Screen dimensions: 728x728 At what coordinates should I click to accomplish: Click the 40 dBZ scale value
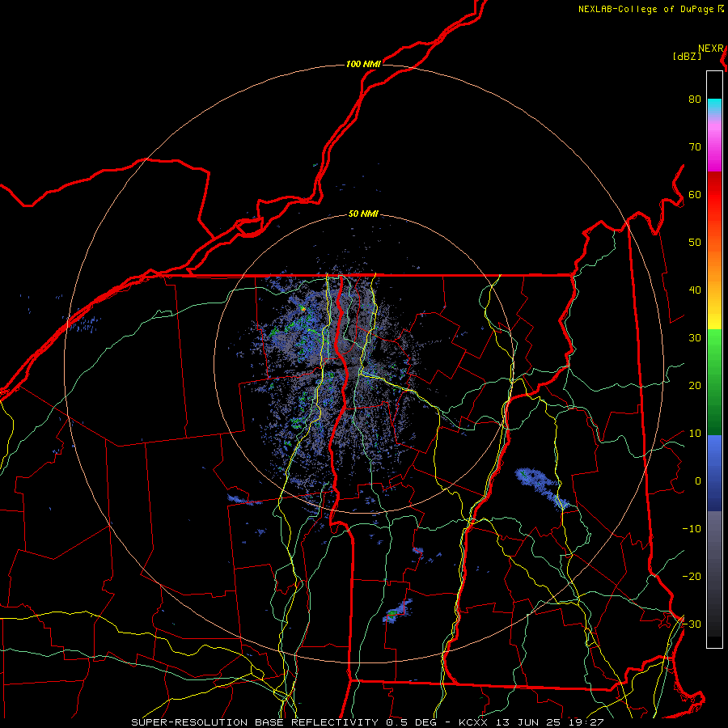pyautogui.click(x=695, y=290)
